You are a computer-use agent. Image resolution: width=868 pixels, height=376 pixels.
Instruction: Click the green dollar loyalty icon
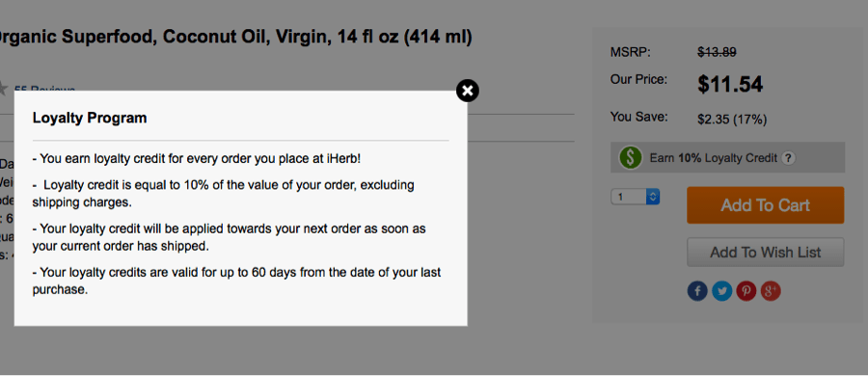[630, 158]
